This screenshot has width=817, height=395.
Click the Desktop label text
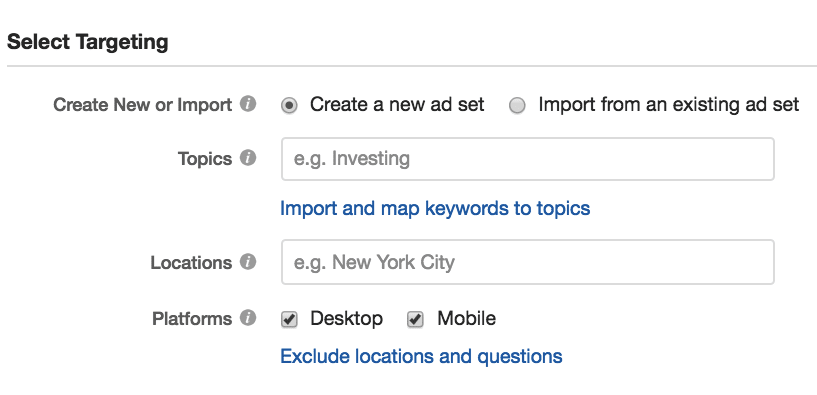(x=346, y=318)
